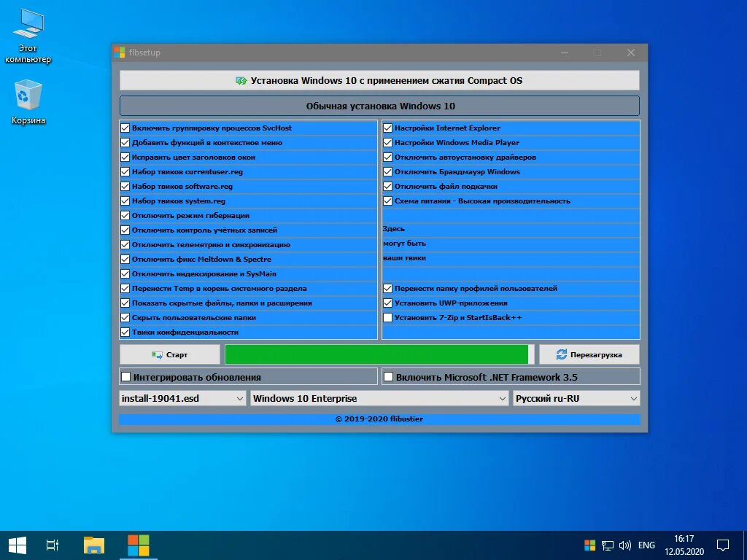
Task: Click ENG language indicator
Action: point(646,545)
